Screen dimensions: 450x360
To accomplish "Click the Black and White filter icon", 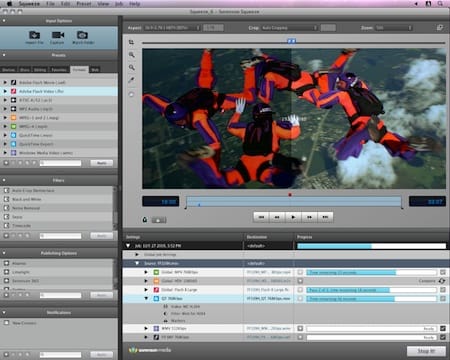I will coord(6,199).
